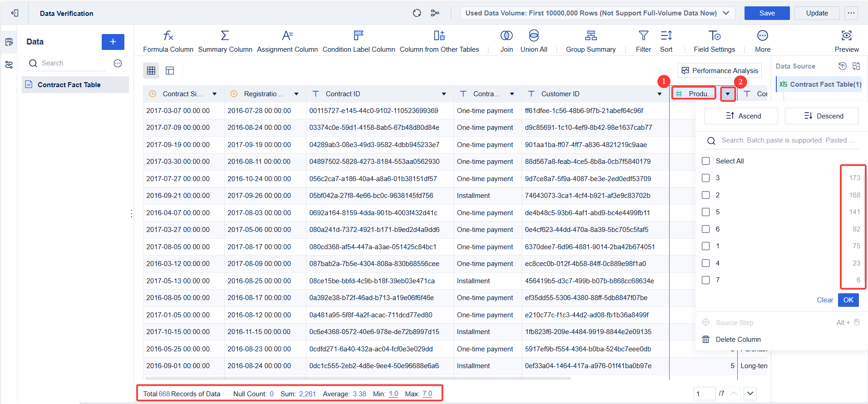The width and height of the screenshot is (868, 404).
Task: Go to next page with down chevron
Action: [750, 394]
